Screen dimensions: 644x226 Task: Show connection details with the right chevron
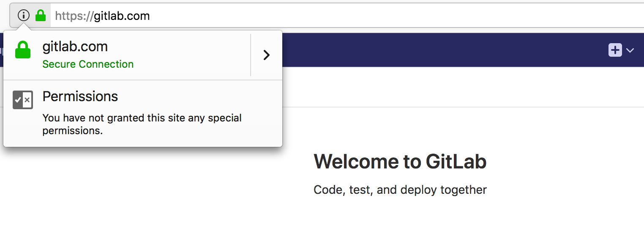point(266,55)
